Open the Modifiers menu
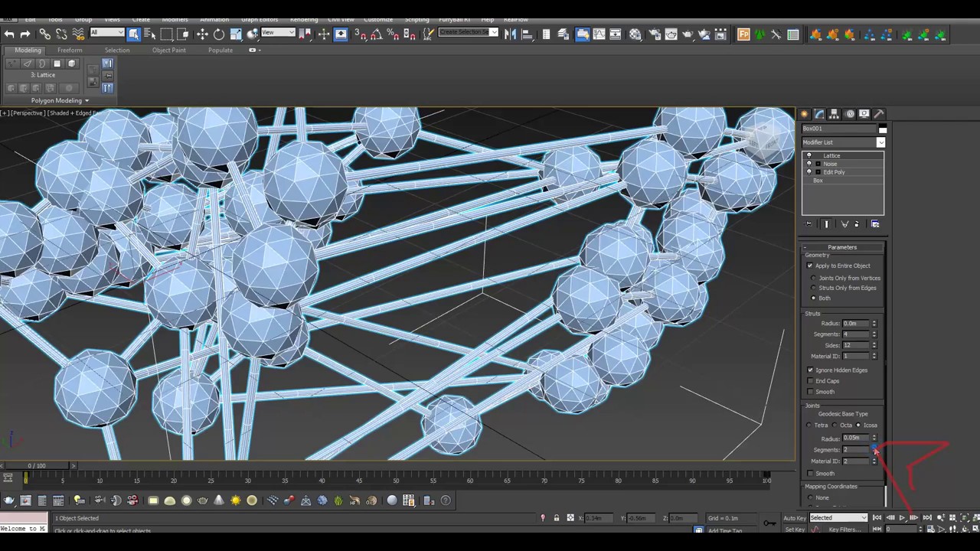The width and height of the screenshot is (980, 551). tap(175, 19)
